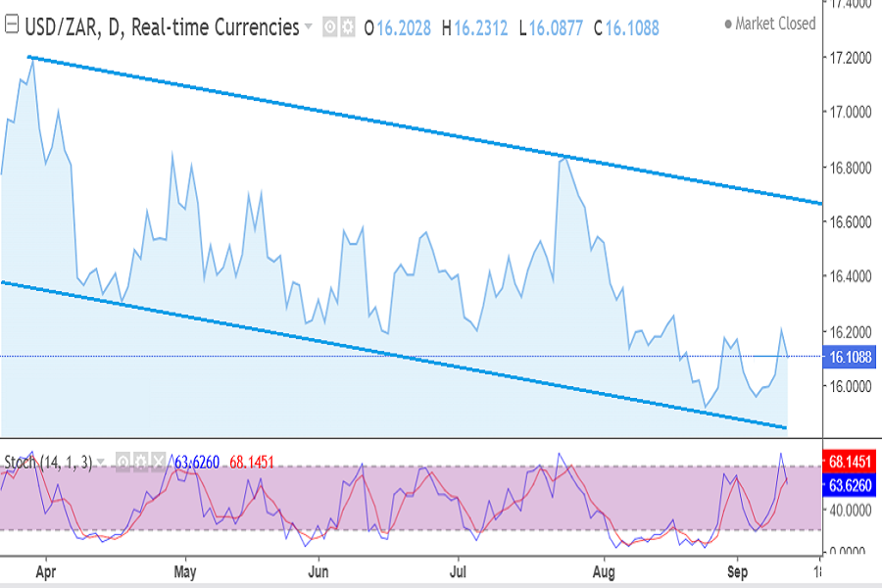882x588 pixels.
Task: Click the Apr label on the time axis
Action: [45, 571]
